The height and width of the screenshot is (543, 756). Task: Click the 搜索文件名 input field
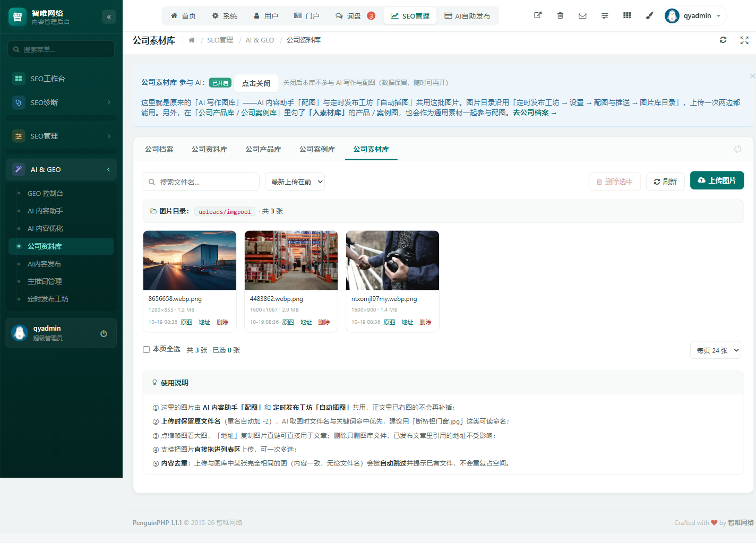click(x=201, y=182)
